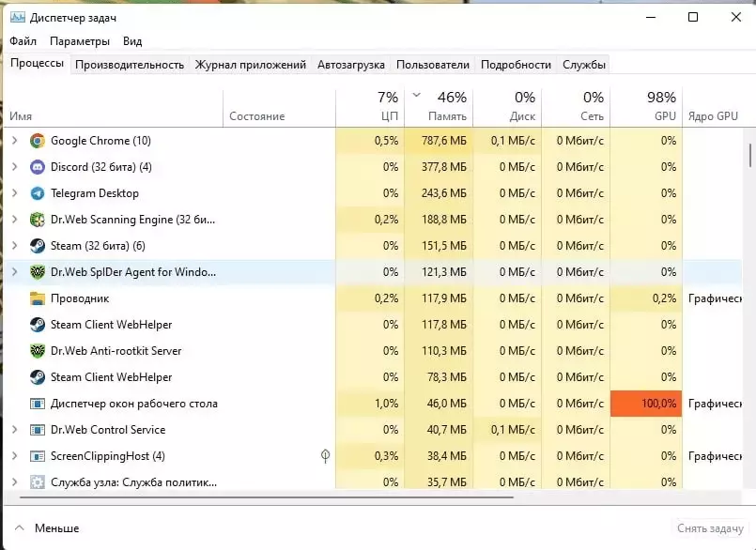Expand the Google Chrome (10) process group
The height and width of the screenshot is (550, 756).
(14, 140)
